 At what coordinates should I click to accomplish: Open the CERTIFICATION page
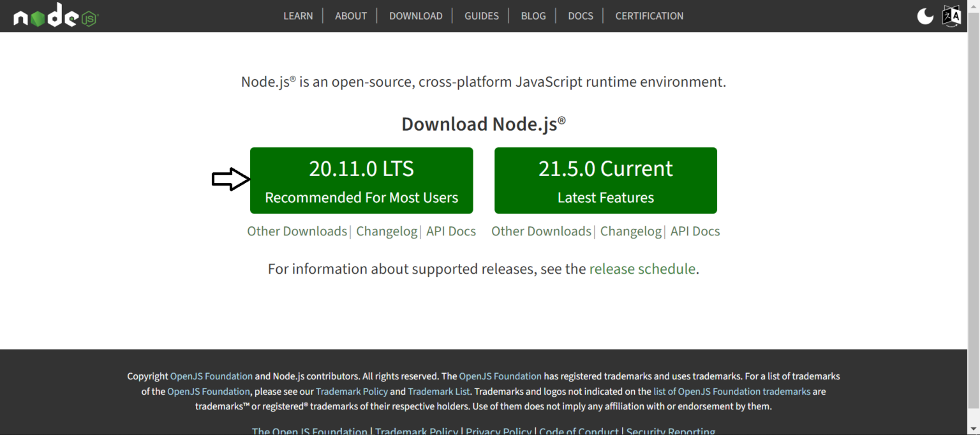click(649, 16)
